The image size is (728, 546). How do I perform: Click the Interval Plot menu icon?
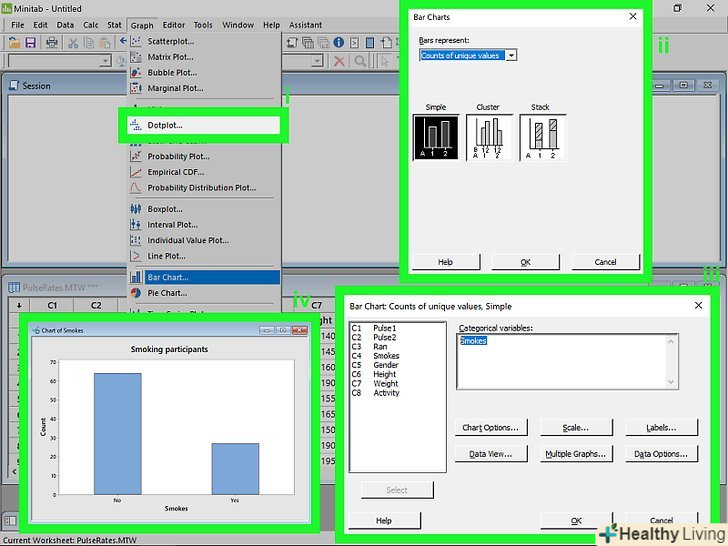click(x=136, y=225)
